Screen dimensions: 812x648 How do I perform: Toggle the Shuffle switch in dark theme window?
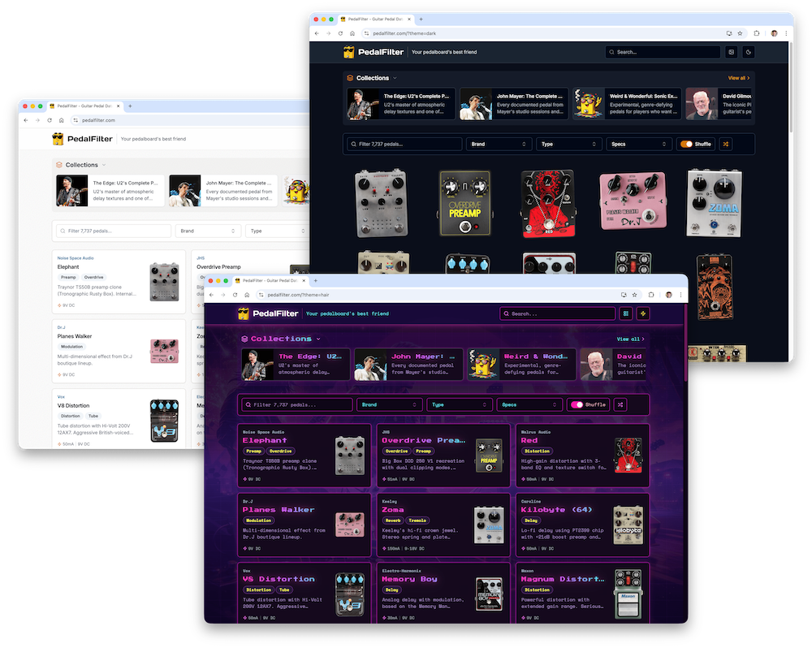click(x=687, y=144)
